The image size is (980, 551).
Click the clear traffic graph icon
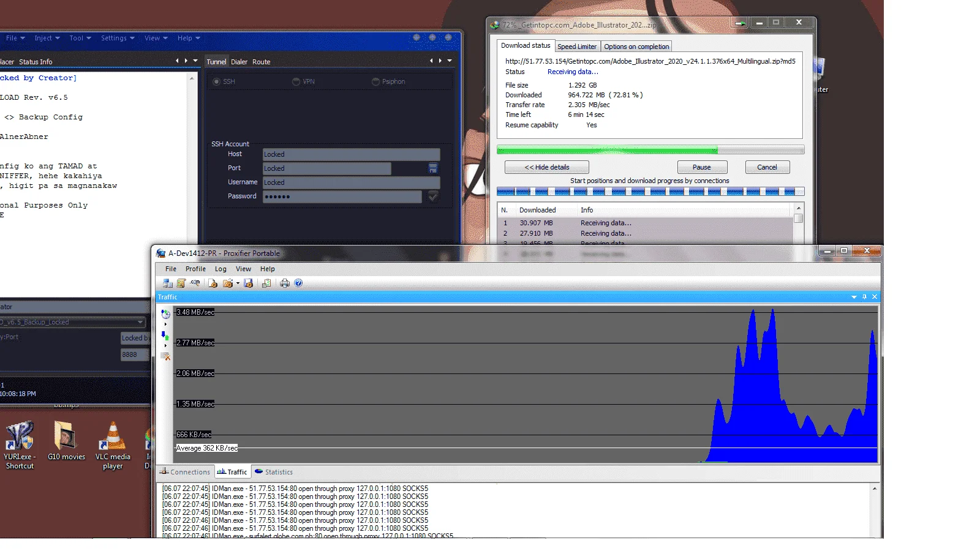pos(165,356)
